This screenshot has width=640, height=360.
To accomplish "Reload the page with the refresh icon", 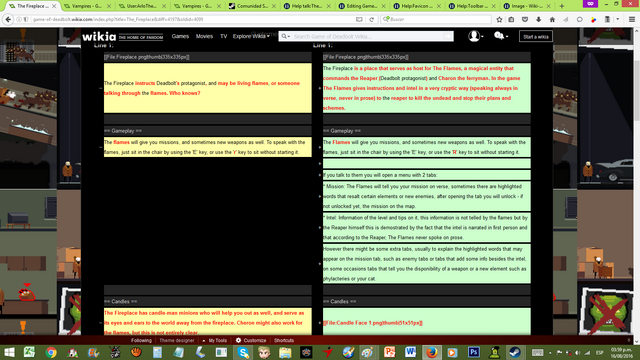I will click(x=371, y=19).
